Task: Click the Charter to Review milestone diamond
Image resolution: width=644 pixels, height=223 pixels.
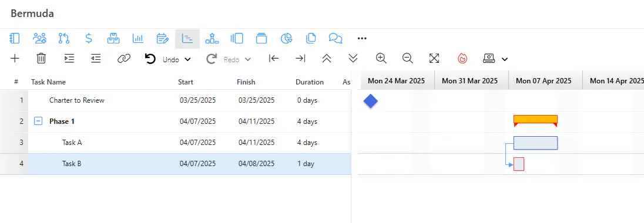Action: (370, 101)
